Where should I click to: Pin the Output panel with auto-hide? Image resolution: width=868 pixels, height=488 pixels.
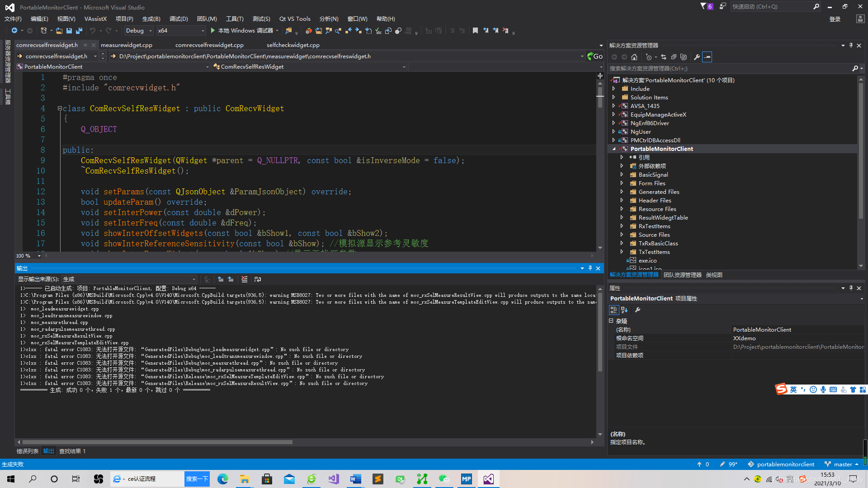pyautogui.click(x=590, y=268)
